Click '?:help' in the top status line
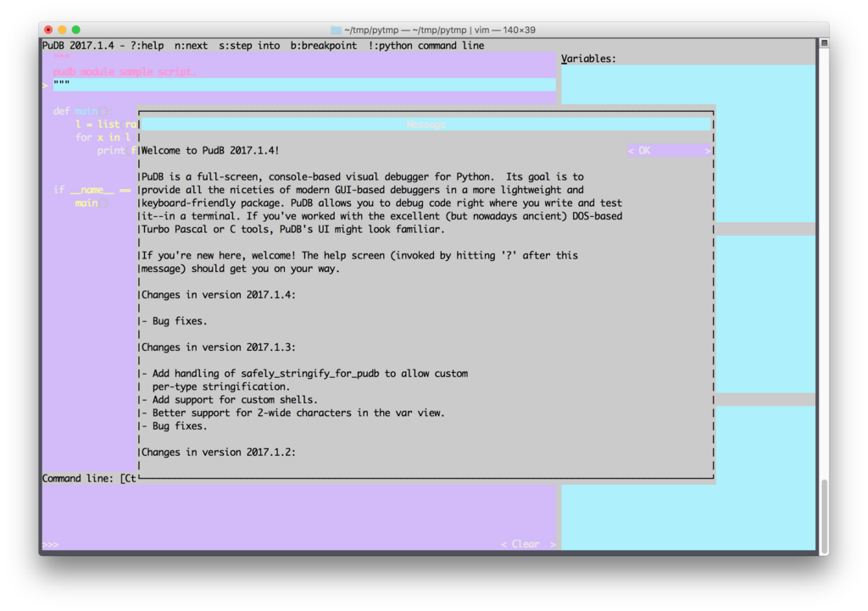Viewport: 868px width, 611px height. click(x=147, y=46)
